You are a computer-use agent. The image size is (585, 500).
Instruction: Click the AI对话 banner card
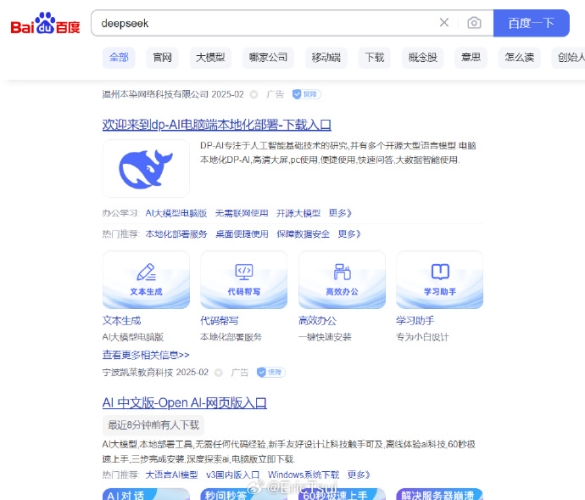(x=146, y=494)
